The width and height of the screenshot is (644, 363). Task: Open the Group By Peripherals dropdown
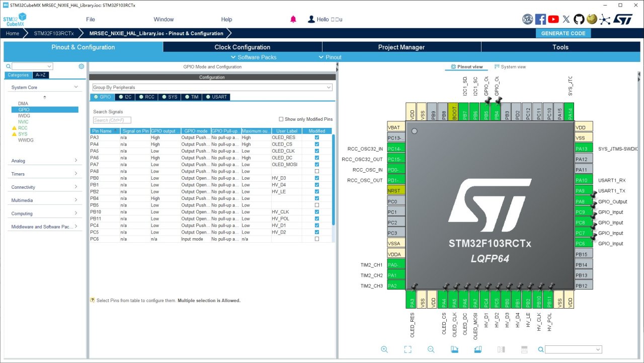coord(212,88)
